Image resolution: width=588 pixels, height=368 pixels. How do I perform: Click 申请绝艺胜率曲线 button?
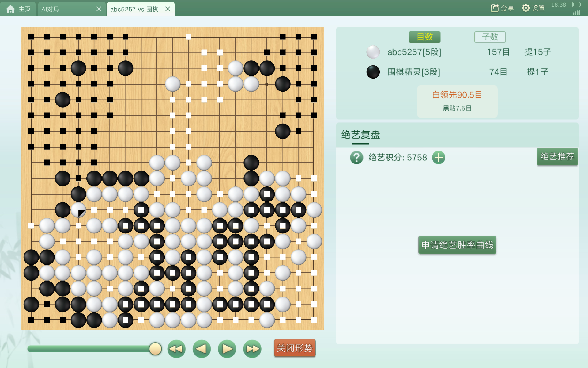click(x=457, y=245)
